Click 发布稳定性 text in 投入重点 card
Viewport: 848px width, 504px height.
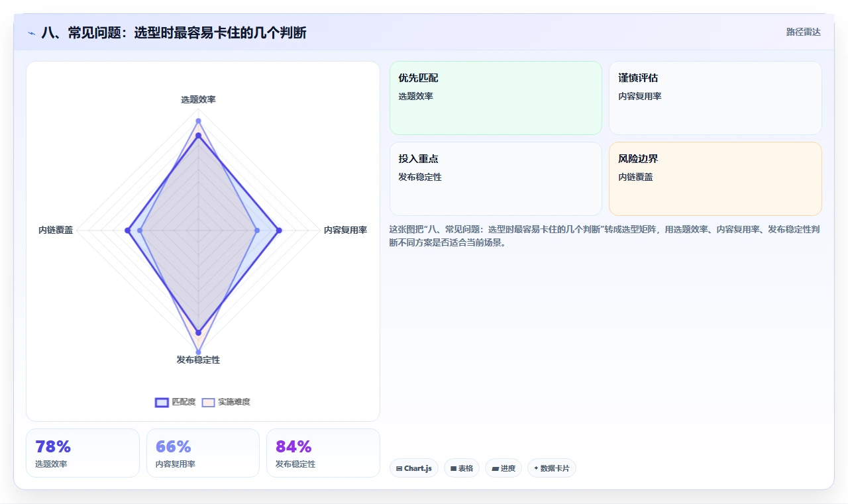pyautogui.click(x=420, y=177)
